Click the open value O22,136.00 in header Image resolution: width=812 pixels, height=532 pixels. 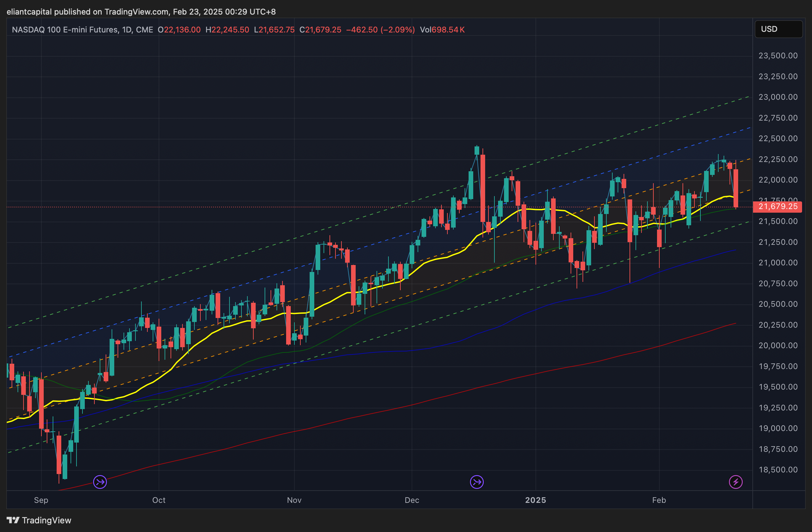tap(179, 30)
